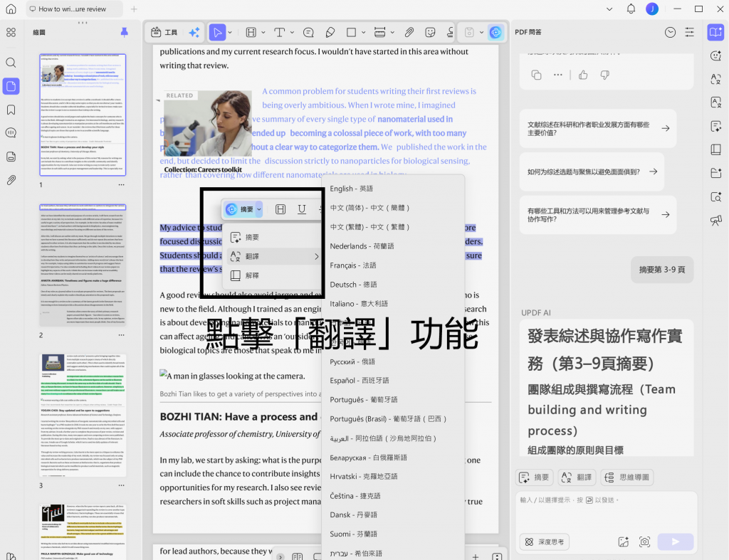Open the form fields icon in left sidebar

click(x=11, y=157)
